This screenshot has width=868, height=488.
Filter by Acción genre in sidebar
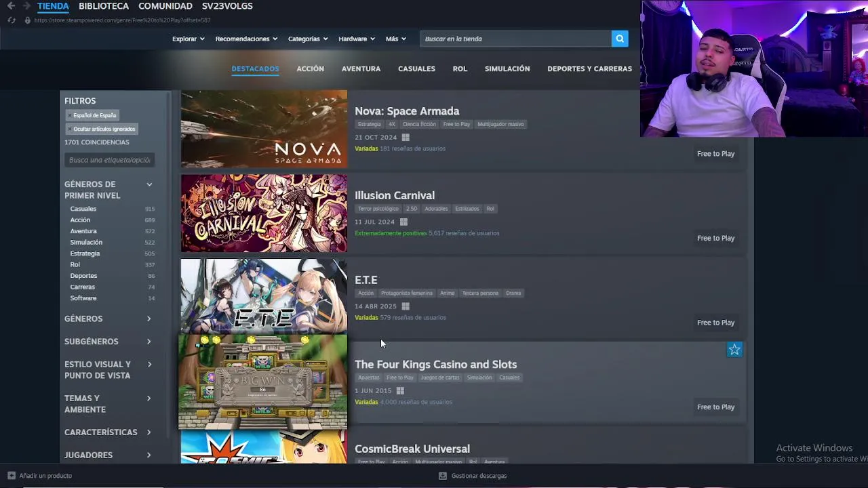(x=80, y=220)
